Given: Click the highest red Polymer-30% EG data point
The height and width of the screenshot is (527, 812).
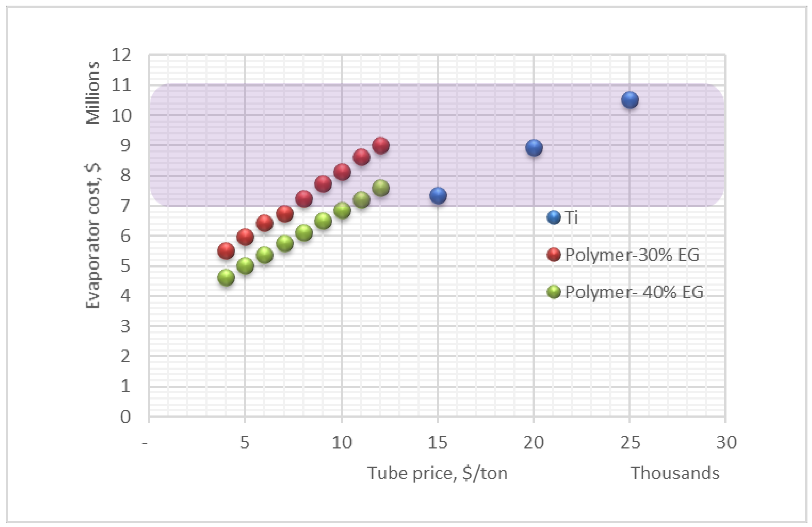Looking at the screenshot, I should point(381,146).
